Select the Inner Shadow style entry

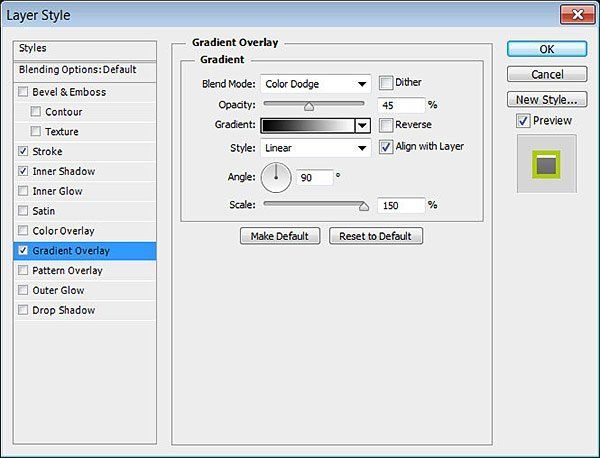(85, 171)
